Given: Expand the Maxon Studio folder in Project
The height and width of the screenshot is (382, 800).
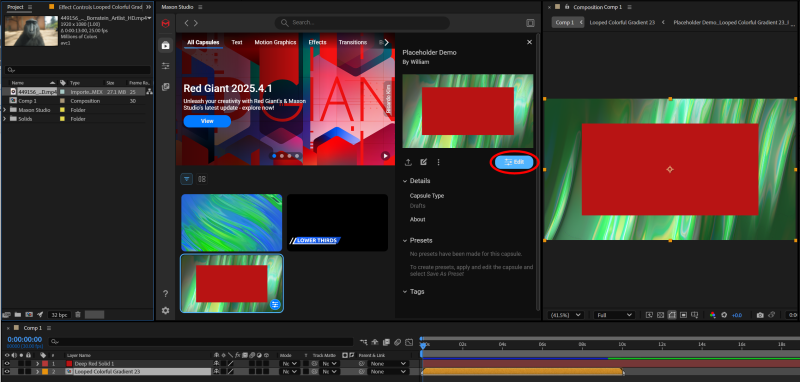Looking at the screenshot, I should coord(5,110).
